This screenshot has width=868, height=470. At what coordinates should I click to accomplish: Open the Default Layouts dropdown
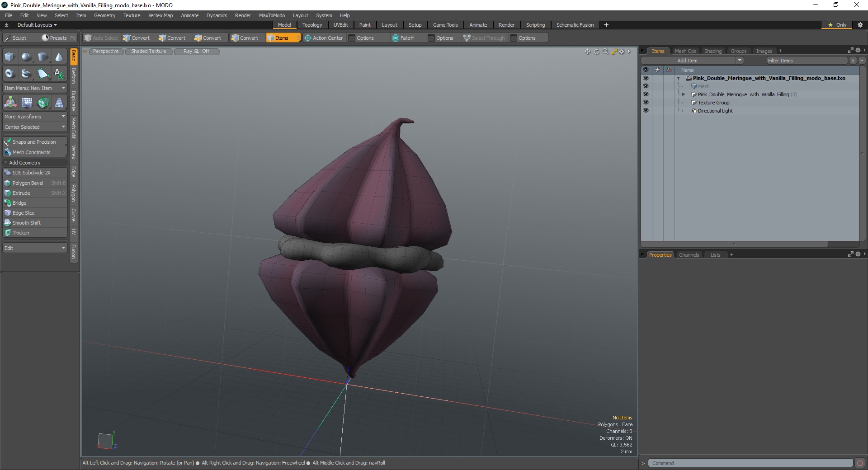37,25
